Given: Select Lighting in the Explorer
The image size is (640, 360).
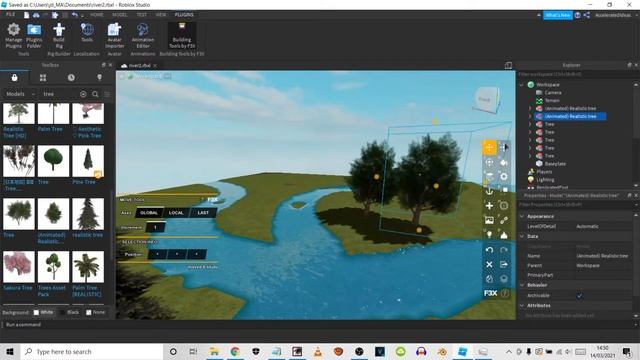Looking at the screenshot, I should point(545,180).
